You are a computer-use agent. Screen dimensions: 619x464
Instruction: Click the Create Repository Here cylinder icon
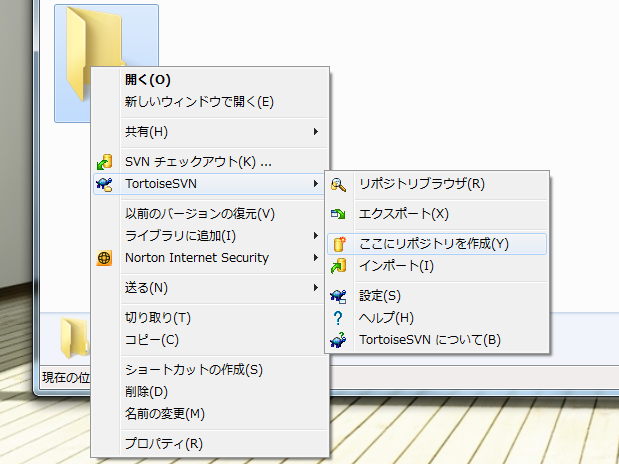click(339, 244)
